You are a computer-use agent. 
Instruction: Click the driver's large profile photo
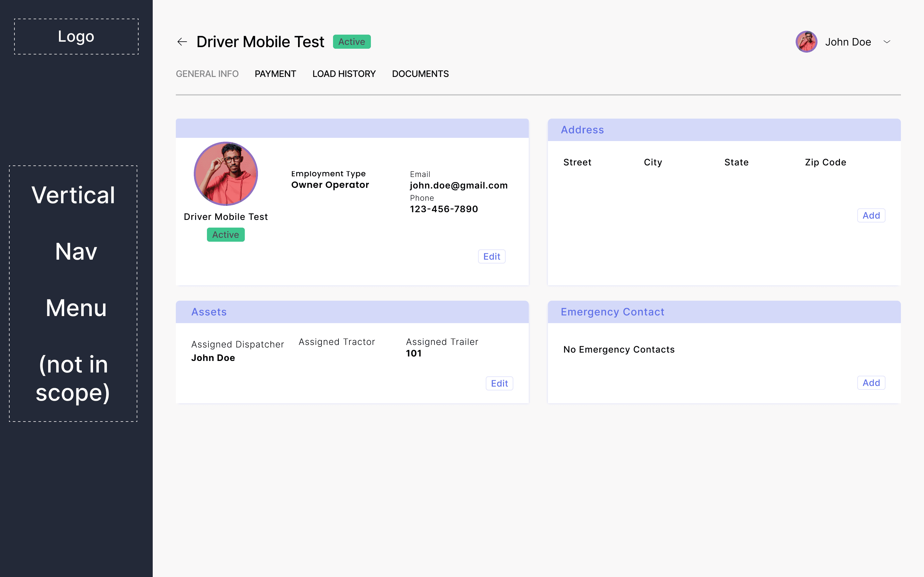click(x=226, y=174)
